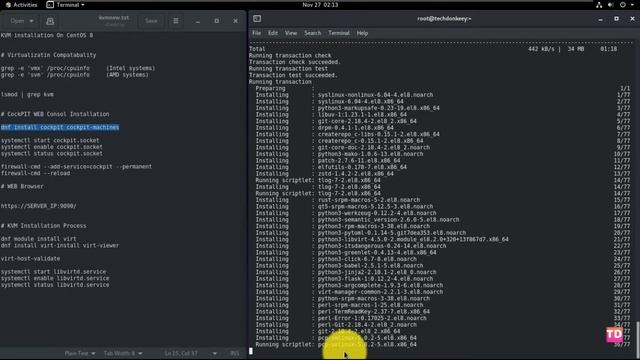Click the 'https://SERVER_IP:9090/' line

pyautogui.click(x=38, y=206)
